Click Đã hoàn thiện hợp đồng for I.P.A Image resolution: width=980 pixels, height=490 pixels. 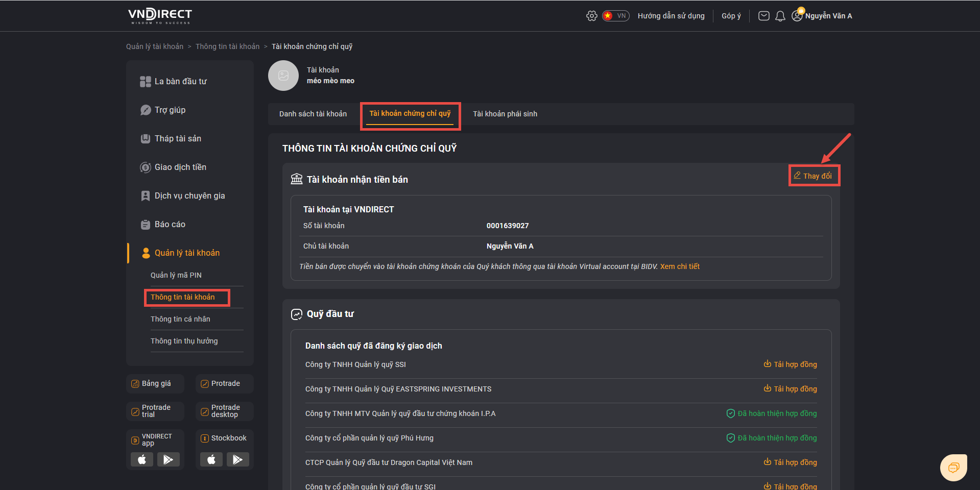(772, 413)
